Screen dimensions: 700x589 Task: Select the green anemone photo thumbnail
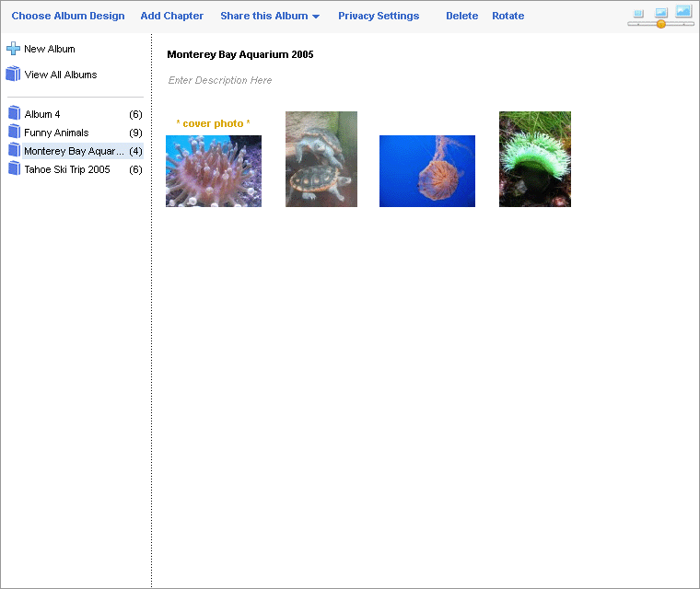(535, 159)
